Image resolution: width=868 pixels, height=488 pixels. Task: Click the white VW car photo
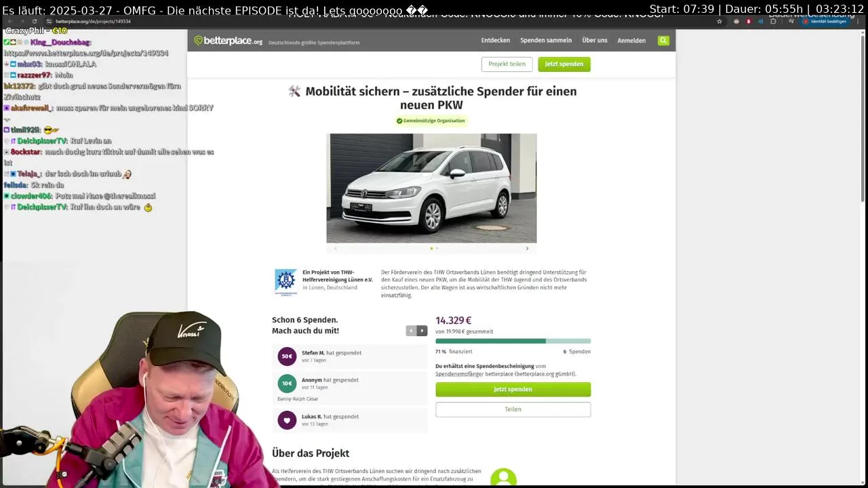(431, 188)
